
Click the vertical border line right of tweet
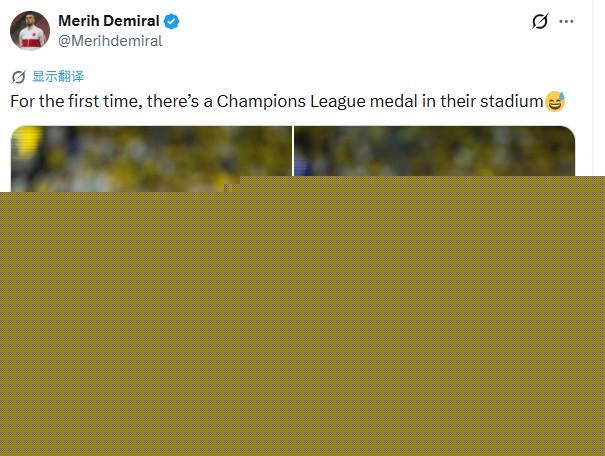pyautogui.click(x=592, y=88)
